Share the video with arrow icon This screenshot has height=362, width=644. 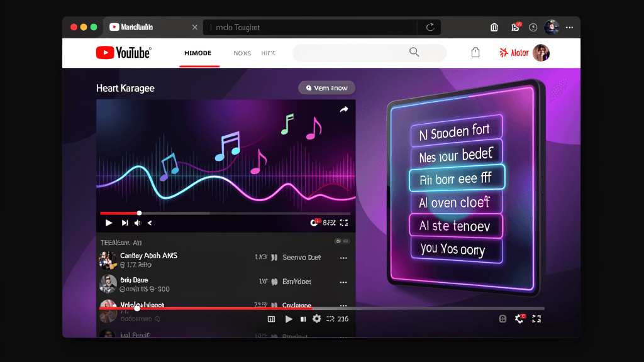click(344, 109)
